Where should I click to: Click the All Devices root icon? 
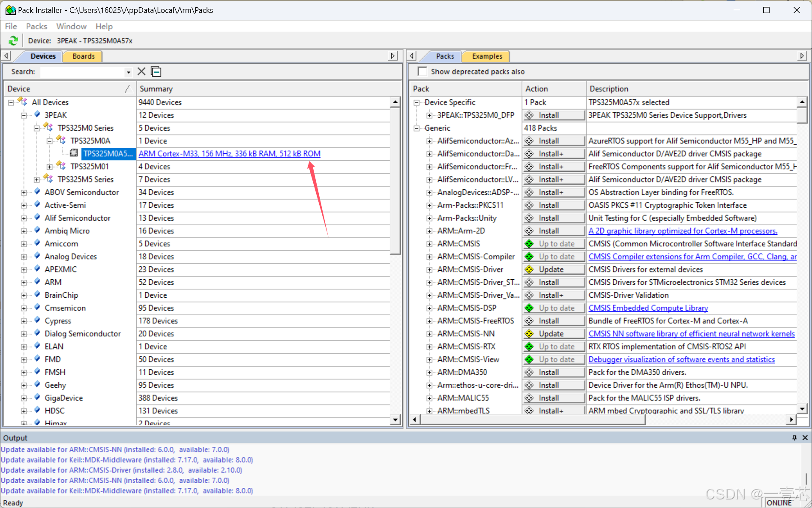pos(23,102)
